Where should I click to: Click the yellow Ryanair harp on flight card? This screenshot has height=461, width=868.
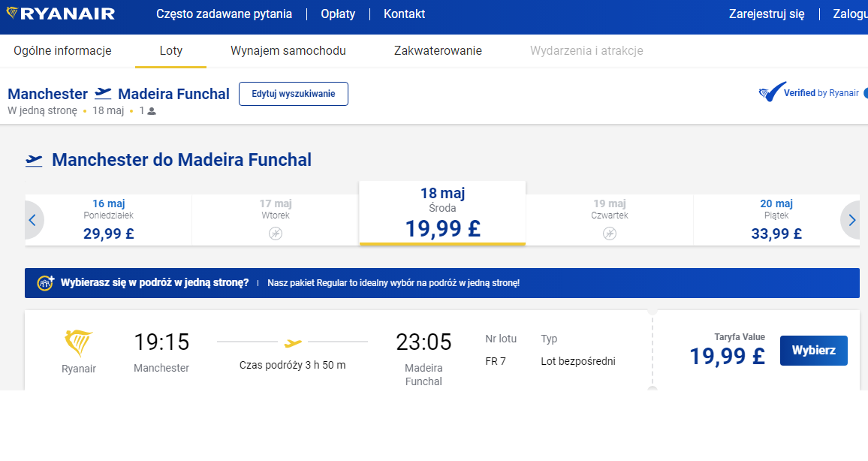(79, 343)
